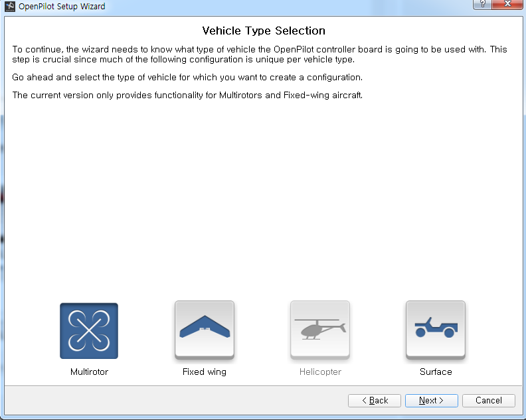The image size is (526, 420).
Task: Click the empty gray bar left of Back
Action: point(176,401)
